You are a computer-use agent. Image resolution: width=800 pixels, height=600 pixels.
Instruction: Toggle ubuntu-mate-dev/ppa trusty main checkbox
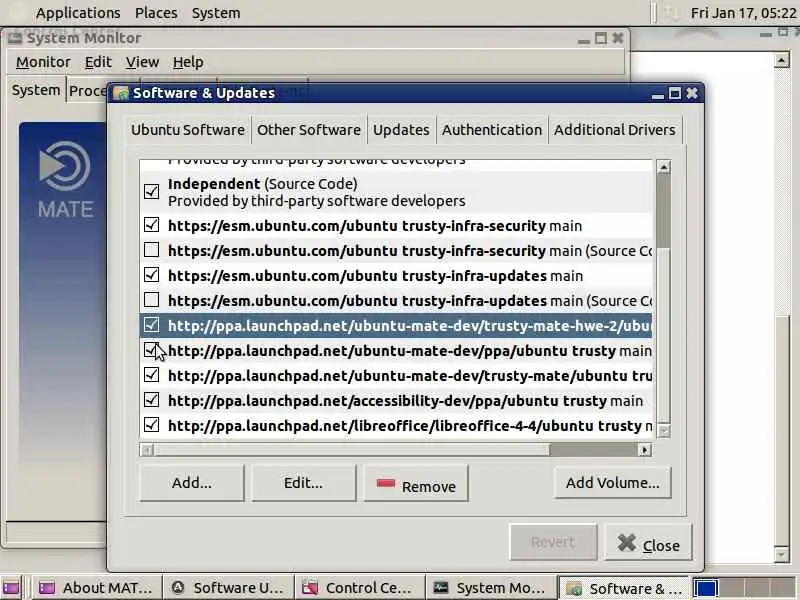152,350
